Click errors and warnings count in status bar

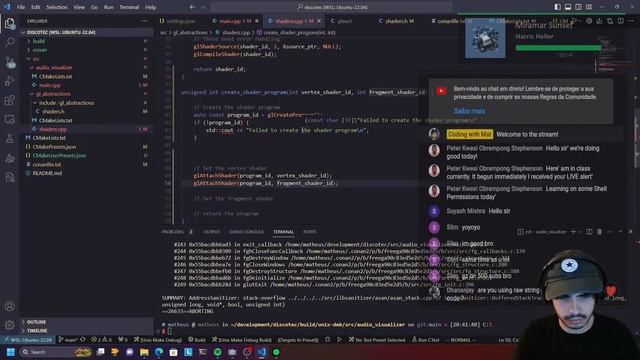click(x=101, y=340)
